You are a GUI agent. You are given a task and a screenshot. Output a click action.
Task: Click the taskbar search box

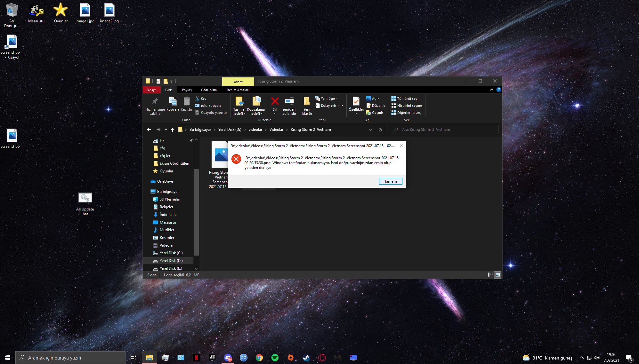(x=70, y=357)
